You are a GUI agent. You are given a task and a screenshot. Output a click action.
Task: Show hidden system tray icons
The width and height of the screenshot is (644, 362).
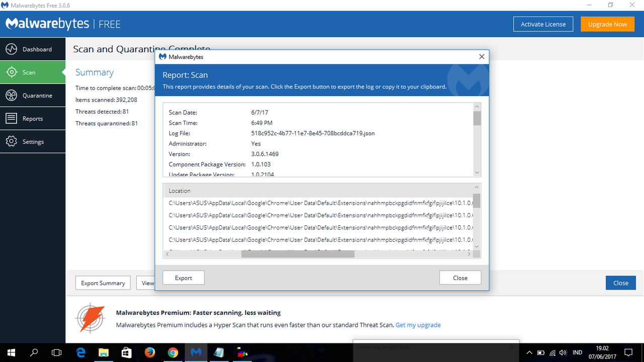(529, 352)
